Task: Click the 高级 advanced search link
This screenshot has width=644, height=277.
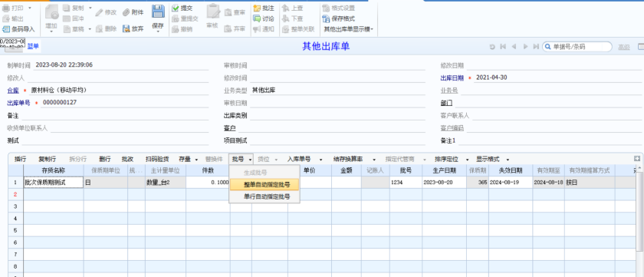Action: [624, 48]
